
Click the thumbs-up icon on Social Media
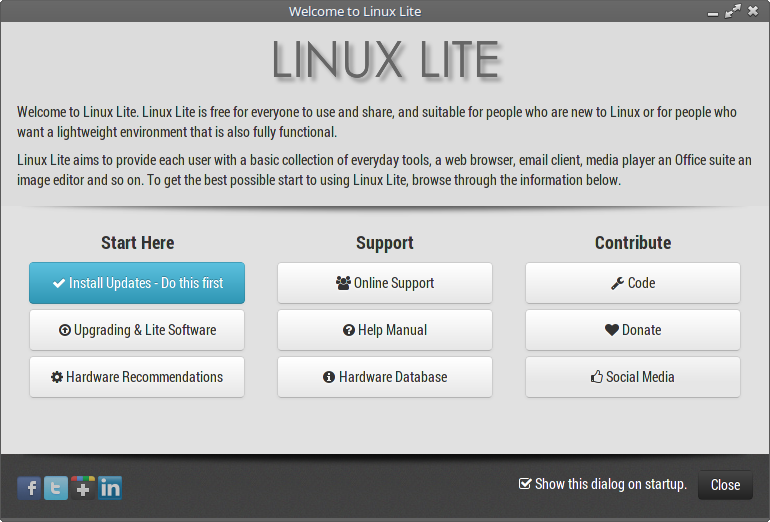pyautogui.click(x=598, y=377)
